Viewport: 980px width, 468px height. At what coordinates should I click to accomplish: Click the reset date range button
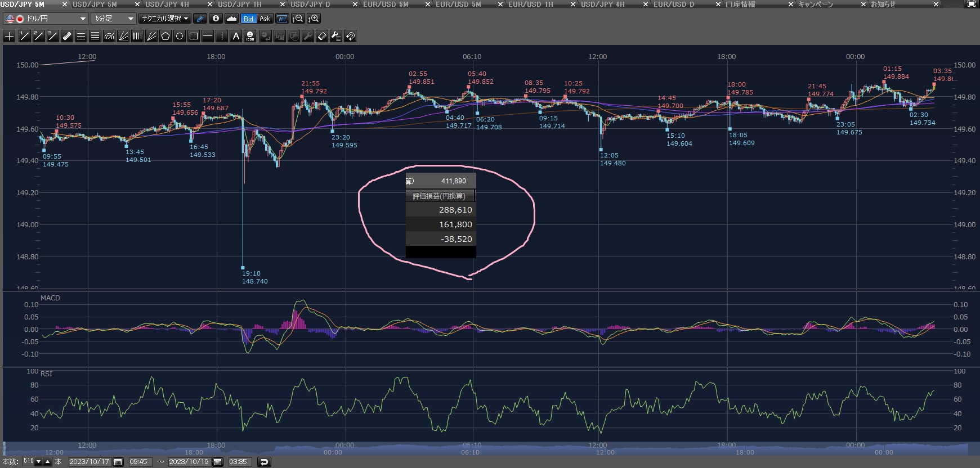pyautogui.click(x=264, y=462)
